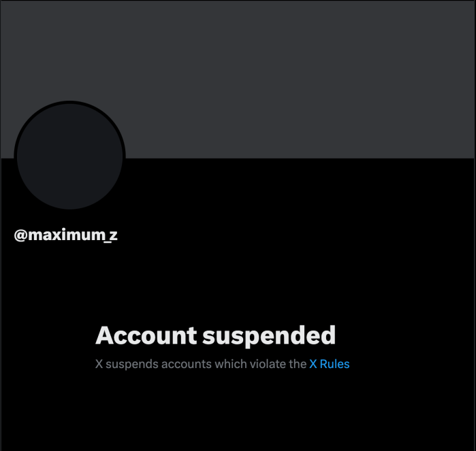The height and width of the screenshot is (451, 476).
Task: Click the Account suspended heading
Action: pyautogui.click(x=216, y=335)
